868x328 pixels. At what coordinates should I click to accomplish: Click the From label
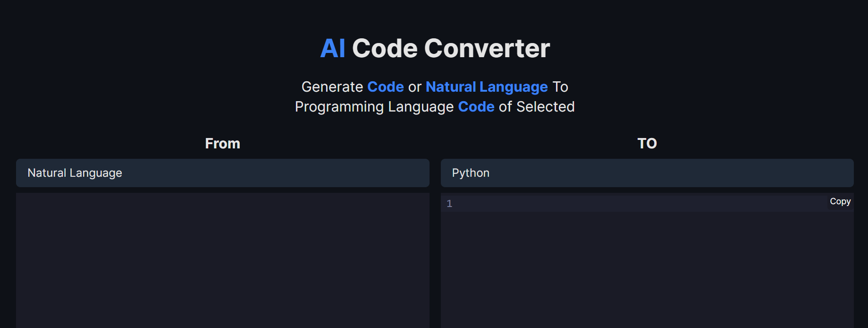click(x=222, y=143)
